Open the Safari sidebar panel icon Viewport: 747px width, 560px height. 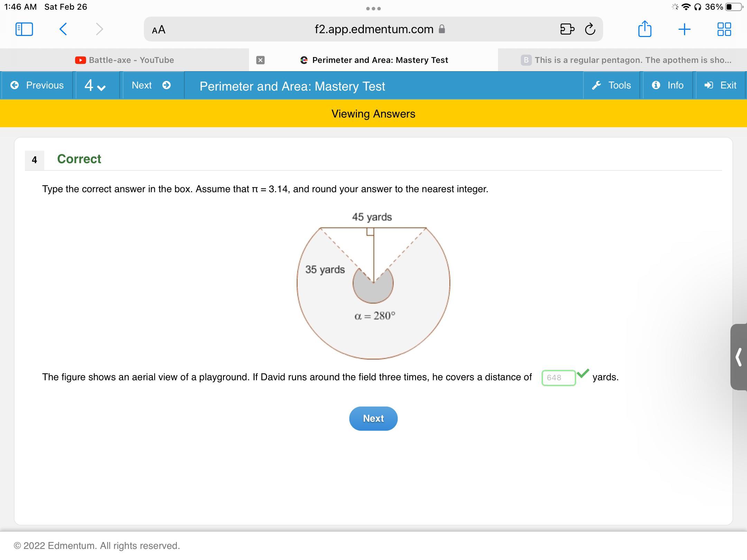click(24, 29)
